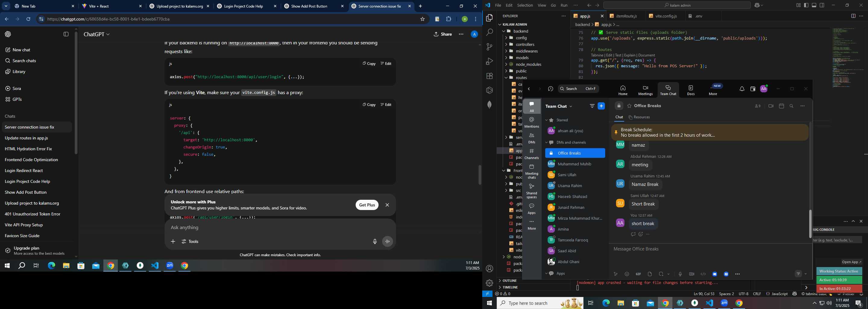Viewport: 868px width, 309px height.
Task: Toggle VS Code primary side bar layout
Action: 806,5
